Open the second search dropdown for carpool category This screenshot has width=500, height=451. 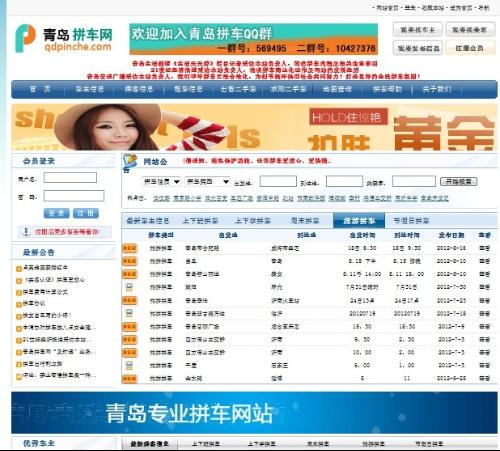pyautogui.click(x=207, y=181)
